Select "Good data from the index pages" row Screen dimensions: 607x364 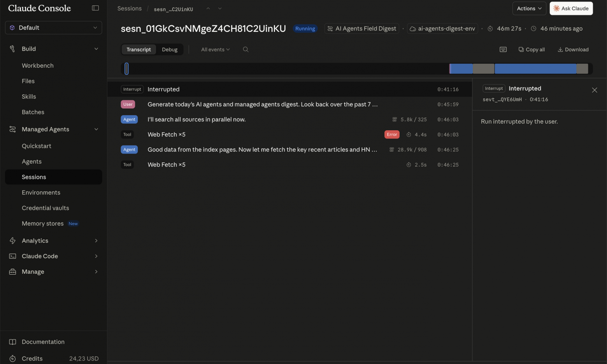coord(289,150)
